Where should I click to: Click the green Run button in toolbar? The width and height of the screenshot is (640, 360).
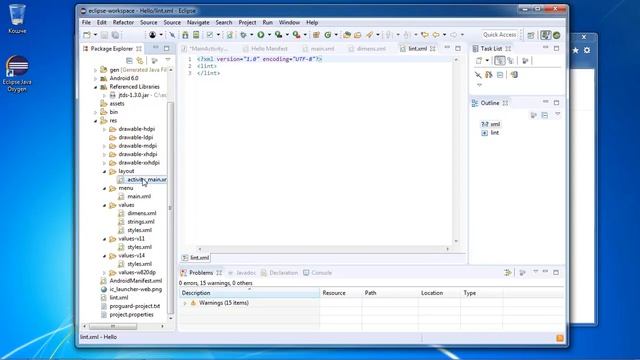point(260,35)
